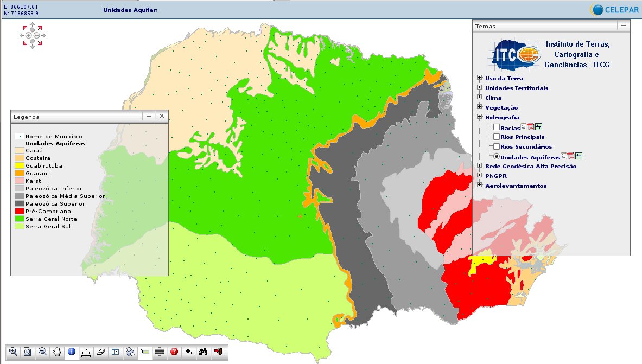Select the Unidades Aqüíferas radio button
The height and width of the screenshot is (364, 642).
[x=497, y=156]
